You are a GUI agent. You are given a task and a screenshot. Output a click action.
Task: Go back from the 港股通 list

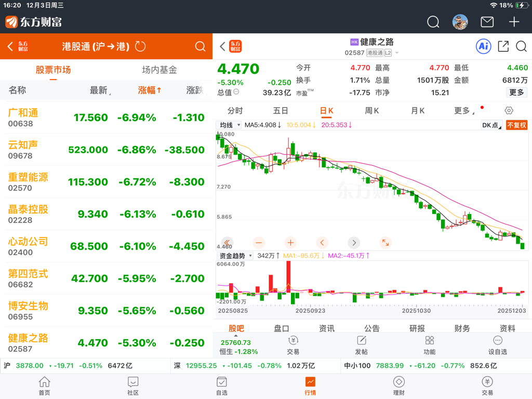point(10,46)
